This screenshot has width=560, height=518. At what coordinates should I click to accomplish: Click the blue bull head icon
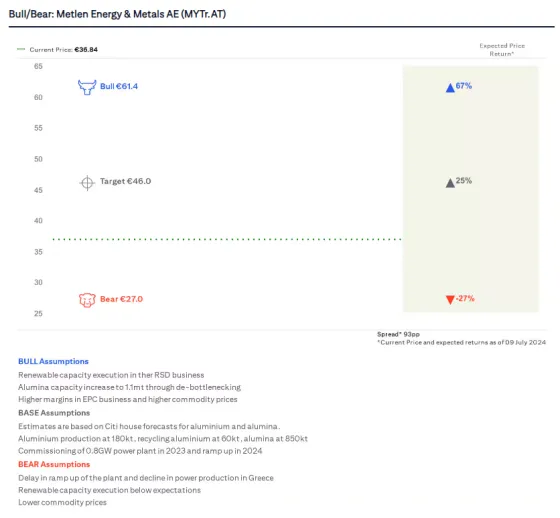point(87,87)
